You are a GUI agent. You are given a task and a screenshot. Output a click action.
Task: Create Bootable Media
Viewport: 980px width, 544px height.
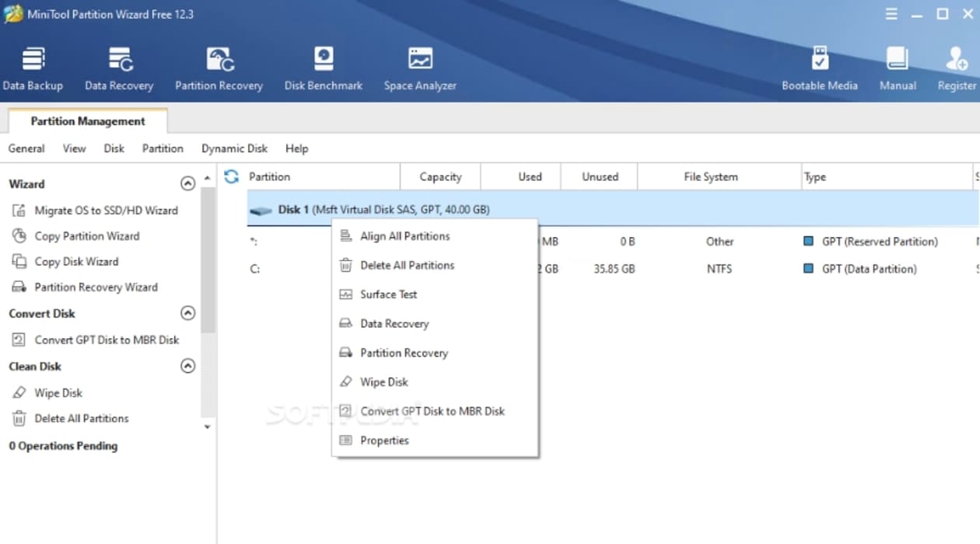click(820, 68)
